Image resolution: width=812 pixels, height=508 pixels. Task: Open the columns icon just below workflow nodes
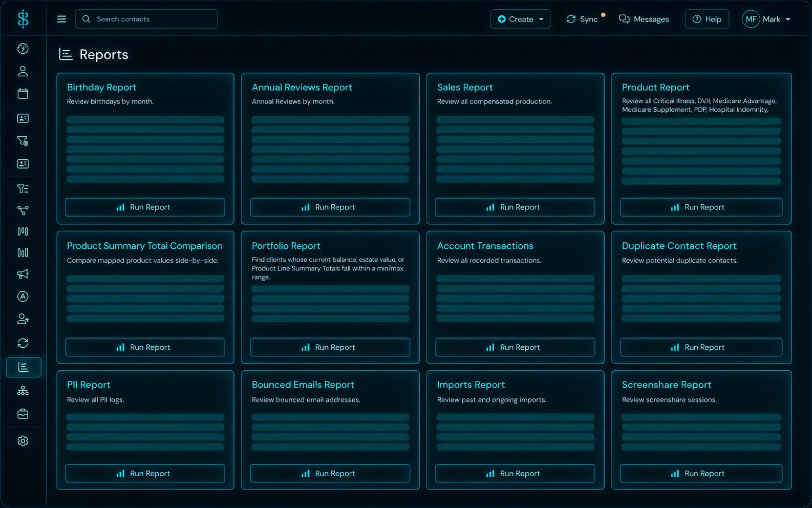[23, 231]
